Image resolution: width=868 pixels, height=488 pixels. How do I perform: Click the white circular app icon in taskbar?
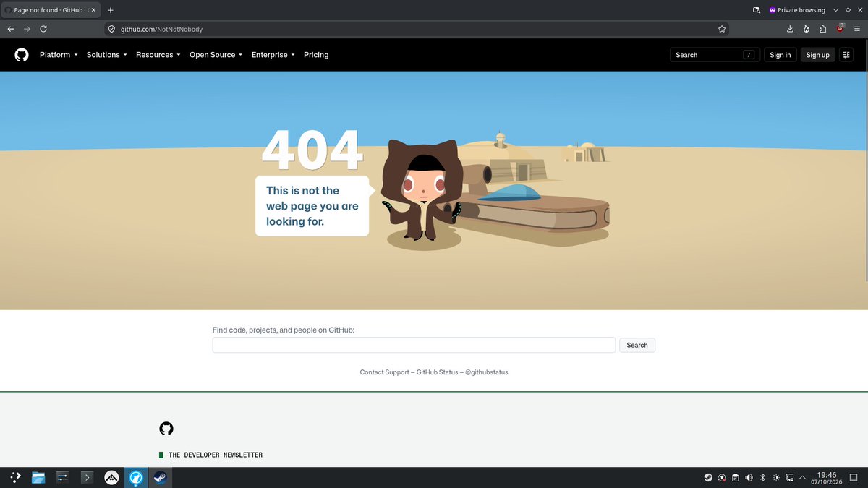(x=111, y=477)
